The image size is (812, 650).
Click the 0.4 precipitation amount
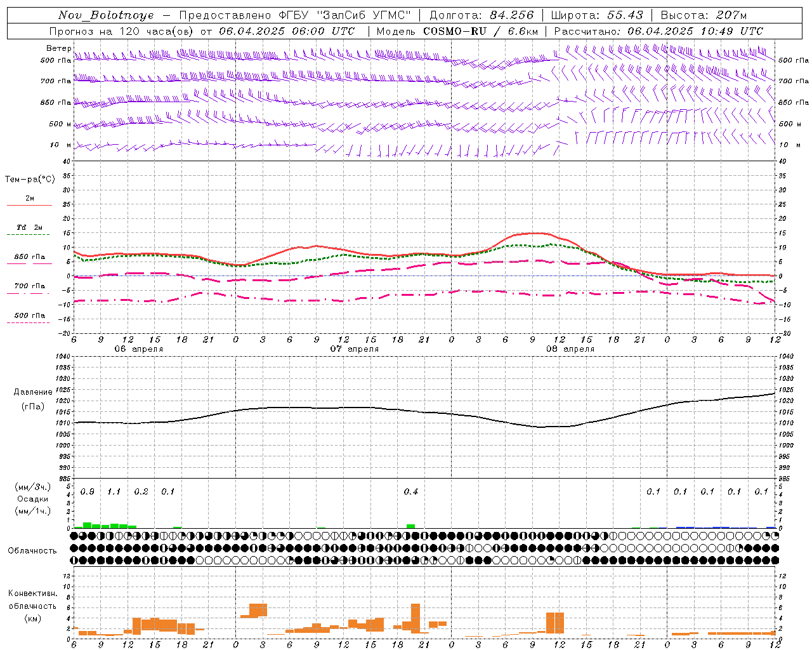point(411,492)
